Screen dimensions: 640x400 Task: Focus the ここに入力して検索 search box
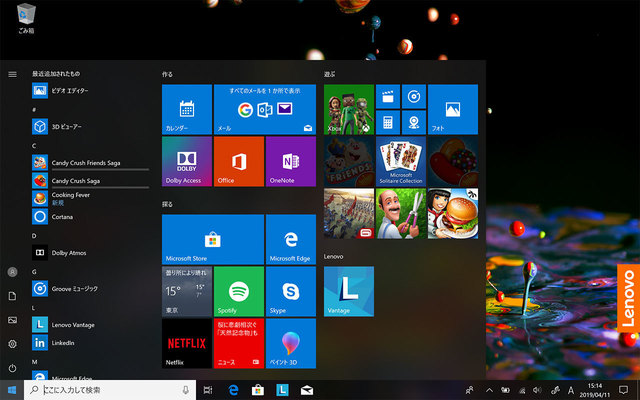[x=110, y=390]
